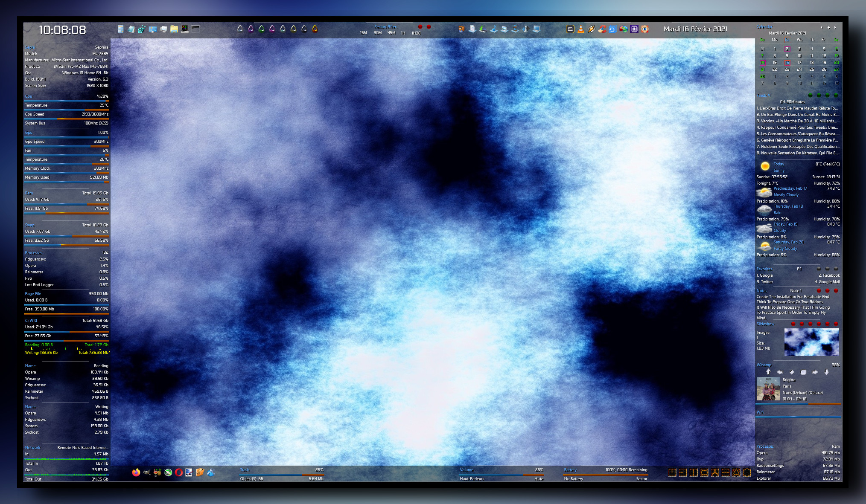Toggle the first Notes red dot
Viewport: 866px width, 504px height.
pyautogui.click(x=819, y=291)
